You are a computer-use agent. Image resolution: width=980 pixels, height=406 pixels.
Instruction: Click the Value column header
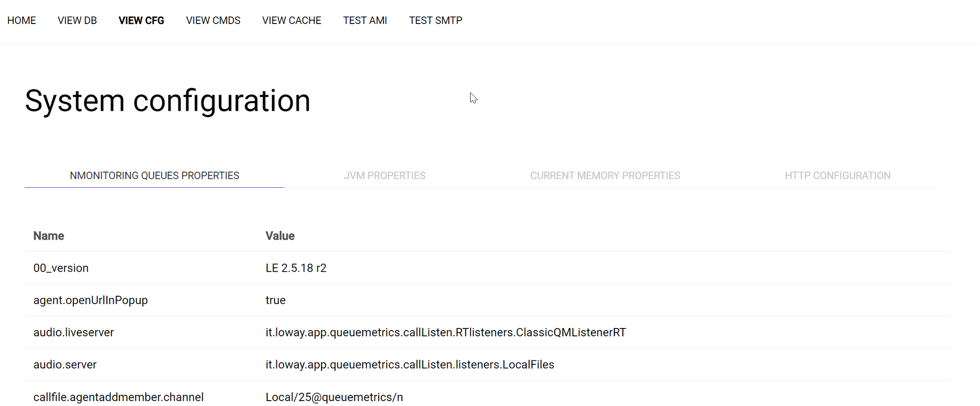click(280, 236)
